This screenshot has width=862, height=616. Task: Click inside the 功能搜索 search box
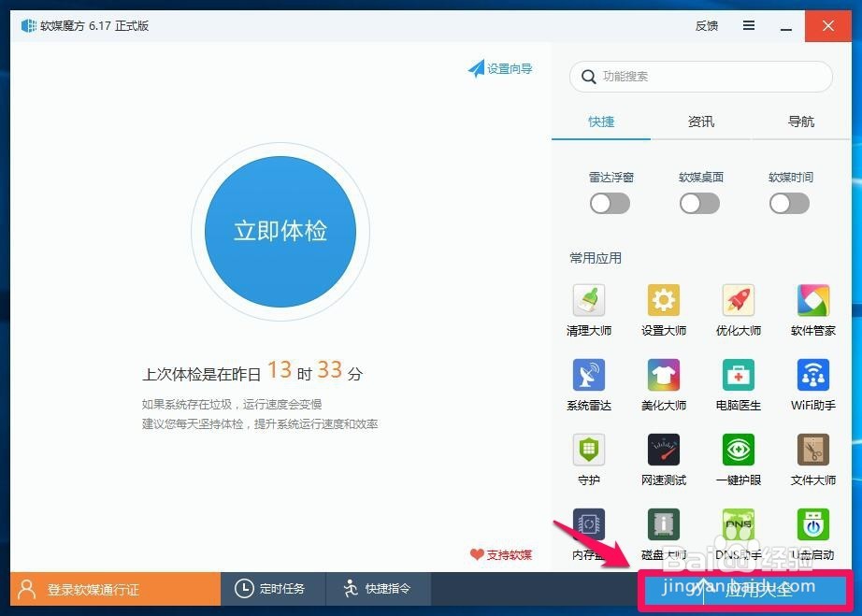(x=699, y=77)
